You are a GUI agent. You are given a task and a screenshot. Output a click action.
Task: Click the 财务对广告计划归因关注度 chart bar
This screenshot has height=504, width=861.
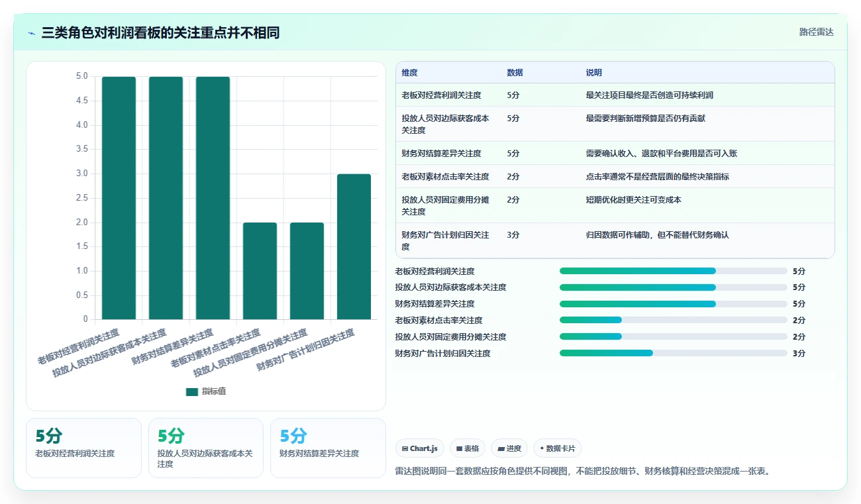(x=354, y=247)
